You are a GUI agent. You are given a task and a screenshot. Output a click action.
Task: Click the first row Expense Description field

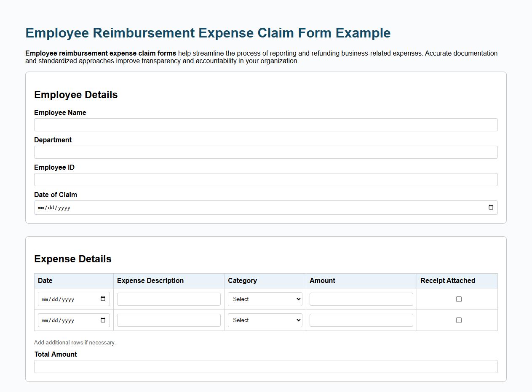tap(168, 299)
